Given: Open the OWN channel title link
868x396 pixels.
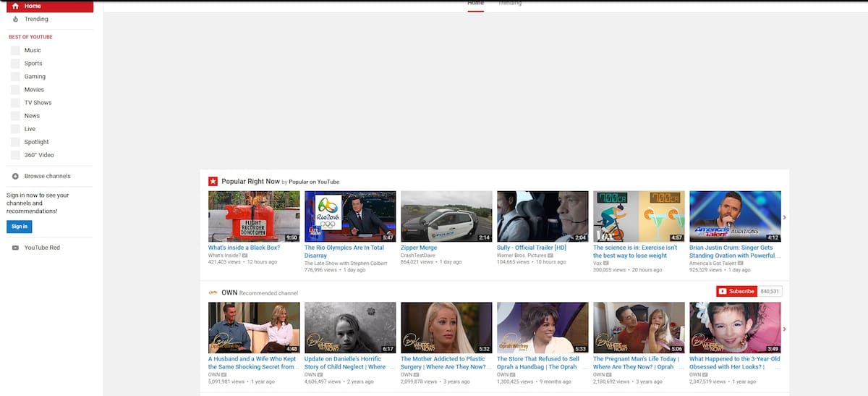Looking at the screenshot, I should tap(229, 292).
